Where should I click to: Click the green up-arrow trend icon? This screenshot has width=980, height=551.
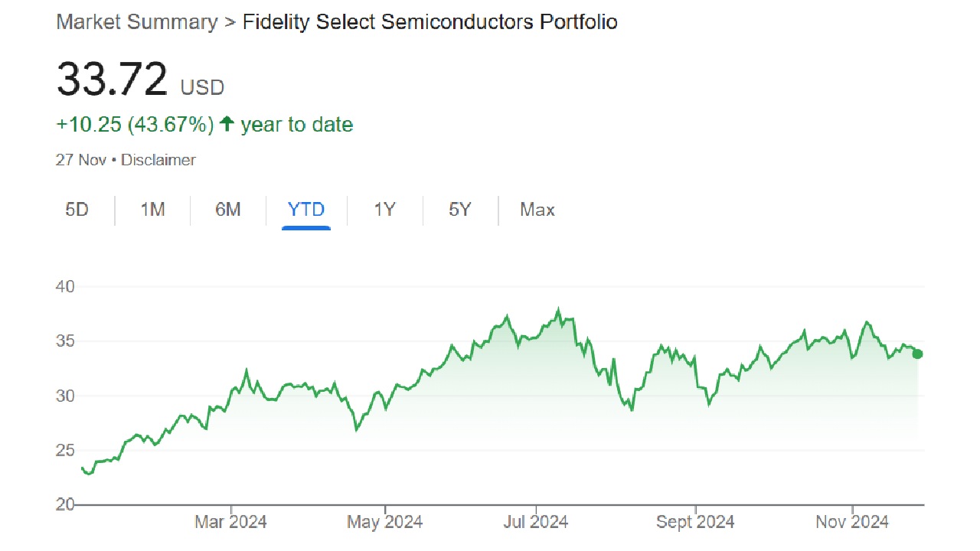(x=227, y=124)
